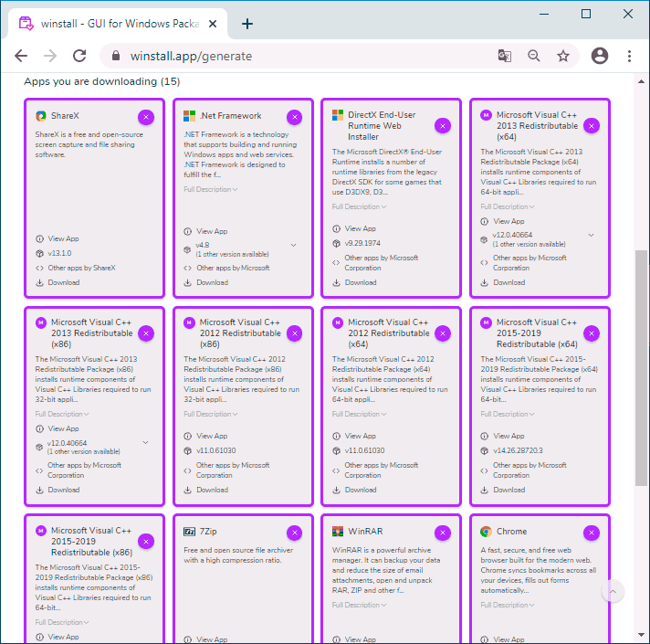Screen dimensions: 650x644
Task: Close the winstall browser tab
Action: point(213,24)
